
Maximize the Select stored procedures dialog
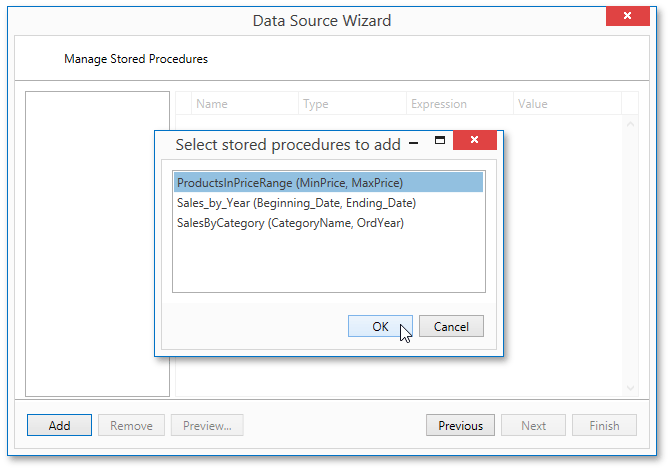[x=439, y=143]
